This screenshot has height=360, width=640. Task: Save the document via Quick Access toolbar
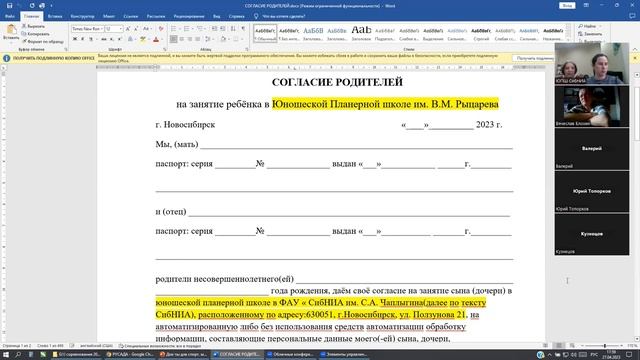coord(9,6)
